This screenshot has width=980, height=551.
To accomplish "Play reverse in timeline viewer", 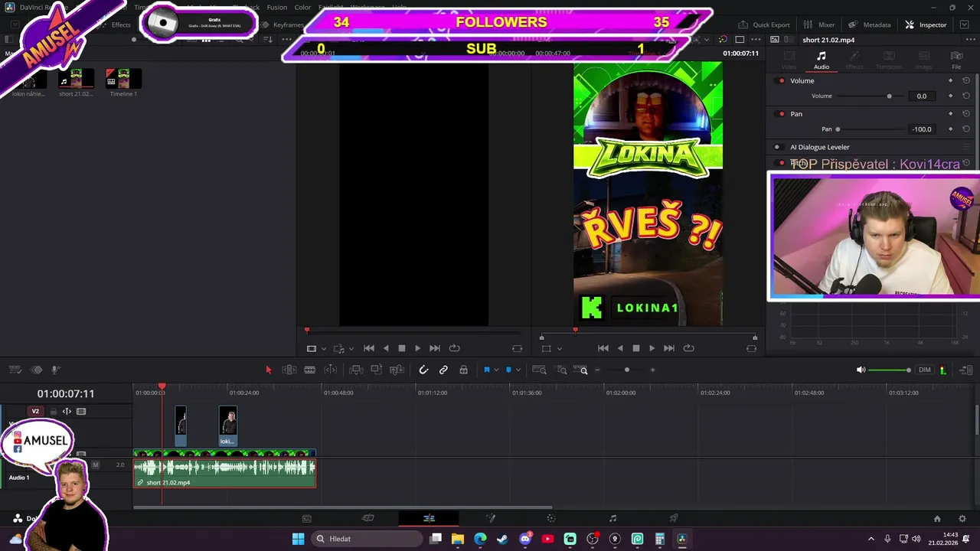I will (x=619, y=348).
